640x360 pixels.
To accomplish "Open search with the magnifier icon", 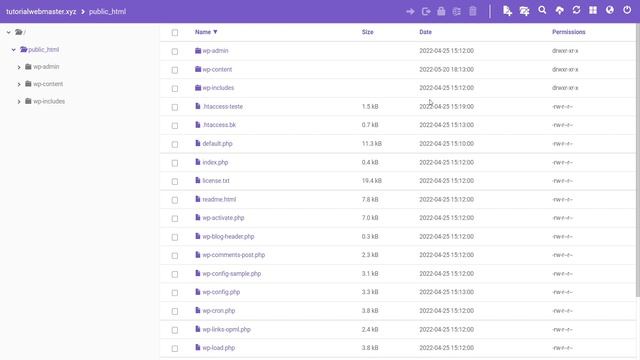I will pyautogui.click(x=542, y=10).
